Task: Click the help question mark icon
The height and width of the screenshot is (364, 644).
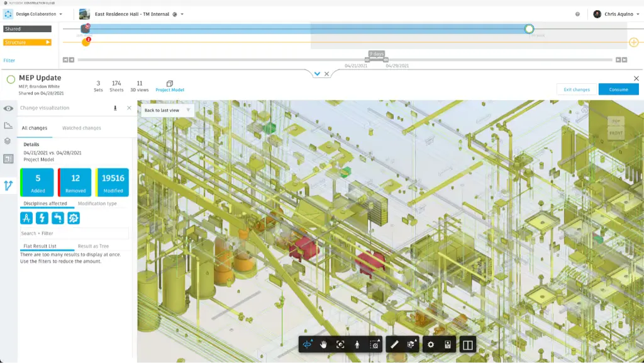Action: pyautogui.click(x=577, y=14)
